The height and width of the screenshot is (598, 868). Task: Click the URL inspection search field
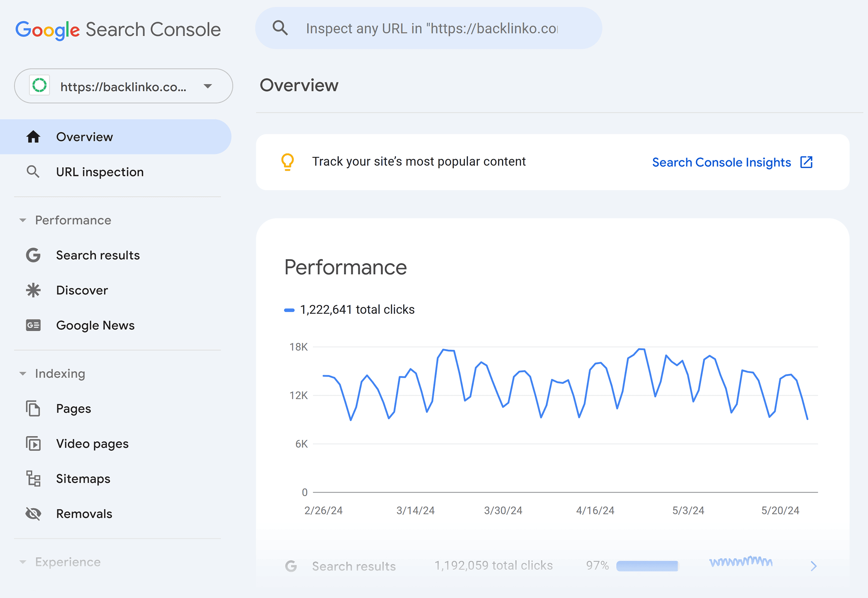pyautogui.click(x=429, y=28)
